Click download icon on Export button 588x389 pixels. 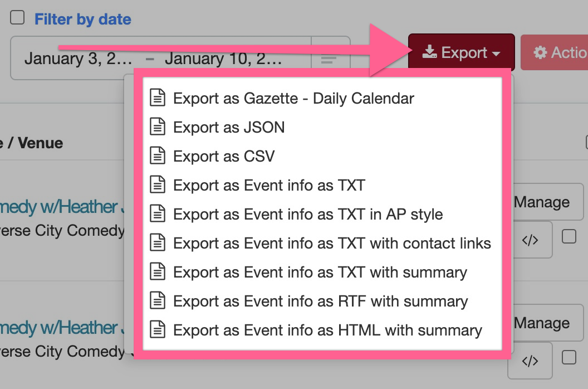pyautogui.click(x=429, y=52)
